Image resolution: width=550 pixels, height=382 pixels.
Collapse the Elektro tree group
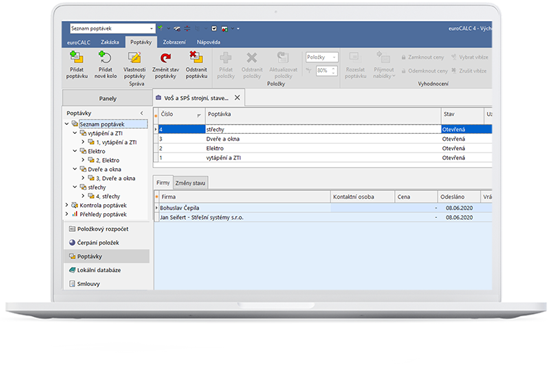(x=75, y=151)
